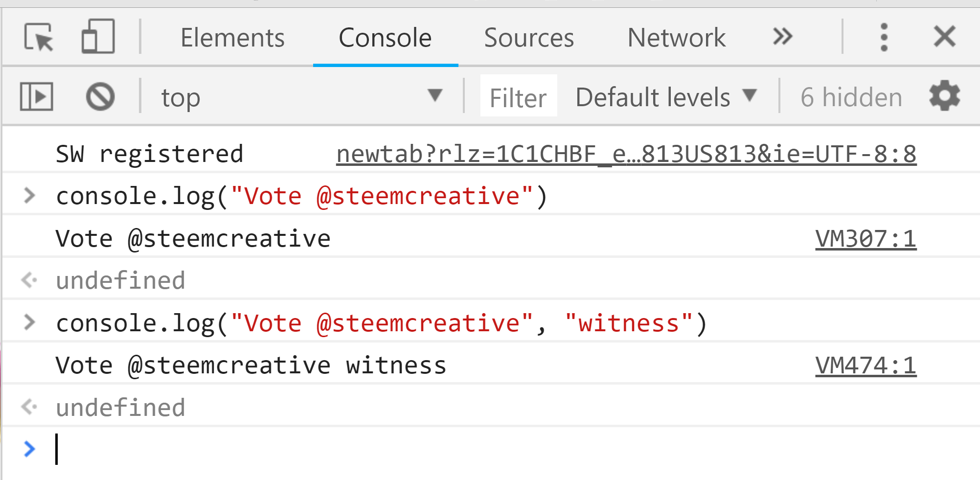The height and width of the screenshot is (480, 980).
Task: Toggle the device toolbar icon
Action: pyautogui.click(x=98, y=36)
